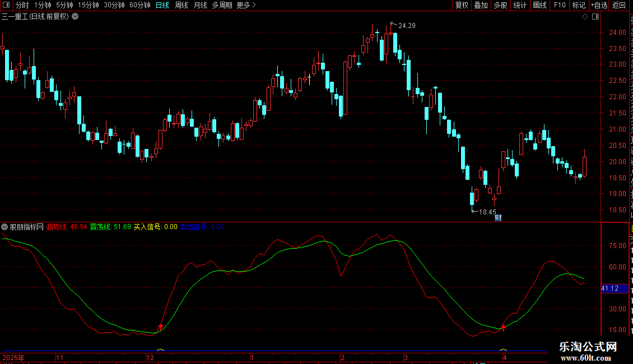Select the 60分钟 period
Viewport: 633px width, 364px height.
(x=140, y=5)
